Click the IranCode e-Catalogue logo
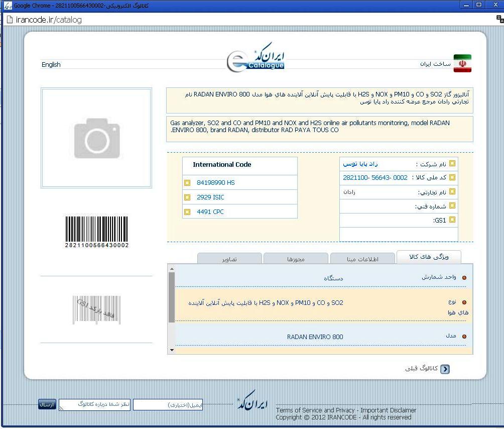The width and height of the screenshot is (504, 429). [x=256, y=58]
